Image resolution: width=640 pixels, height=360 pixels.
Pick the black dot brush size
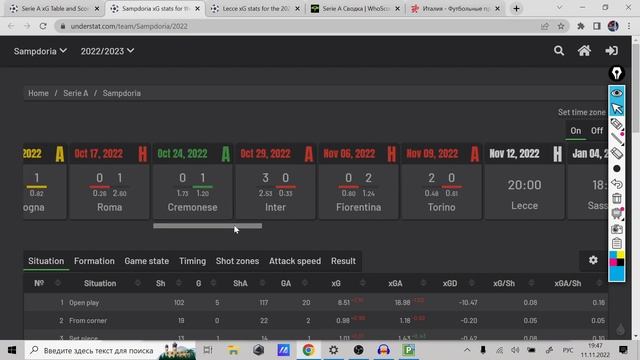pyautogui.click(x=617, y=169)
